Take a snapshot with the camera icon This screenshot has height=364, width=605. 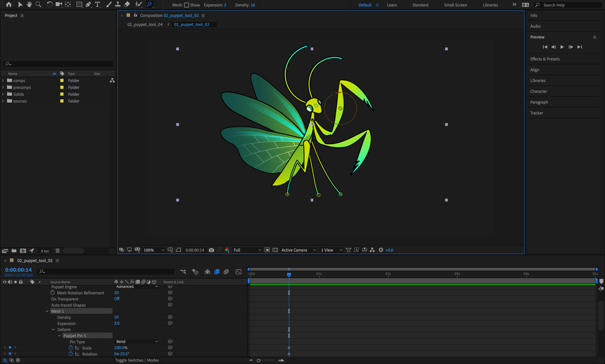point(211,250)
